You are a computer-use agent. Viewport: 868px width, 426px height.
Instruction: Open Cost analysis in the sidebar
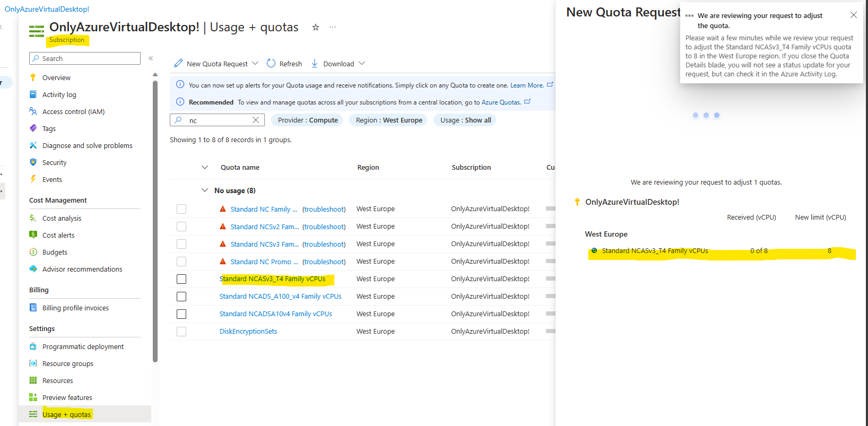pos(62,218)
